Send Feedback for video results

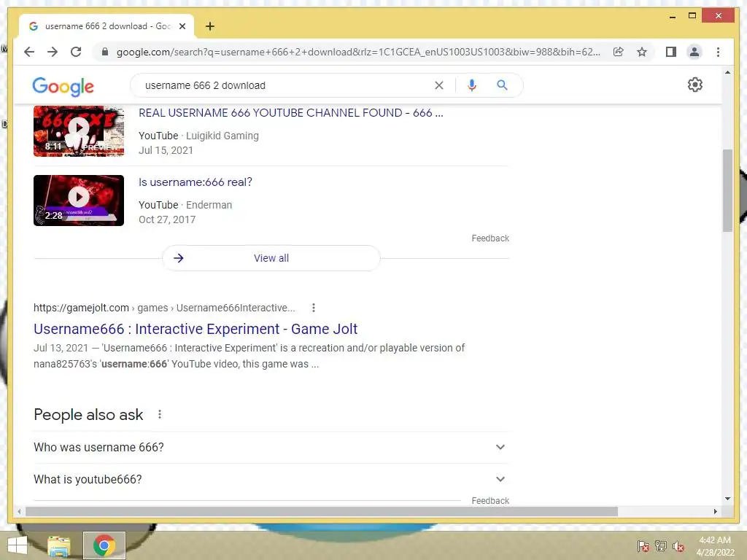coord(490,238)
